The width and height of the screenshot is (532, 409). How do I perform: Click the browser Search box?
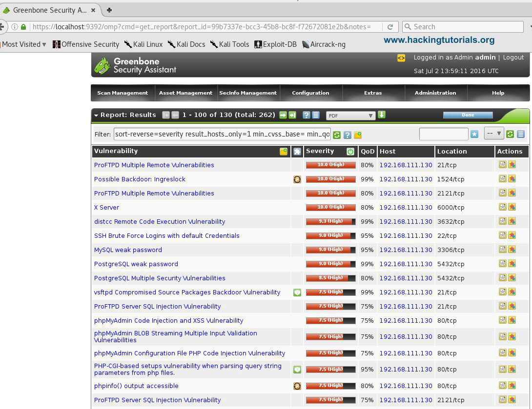463,27
